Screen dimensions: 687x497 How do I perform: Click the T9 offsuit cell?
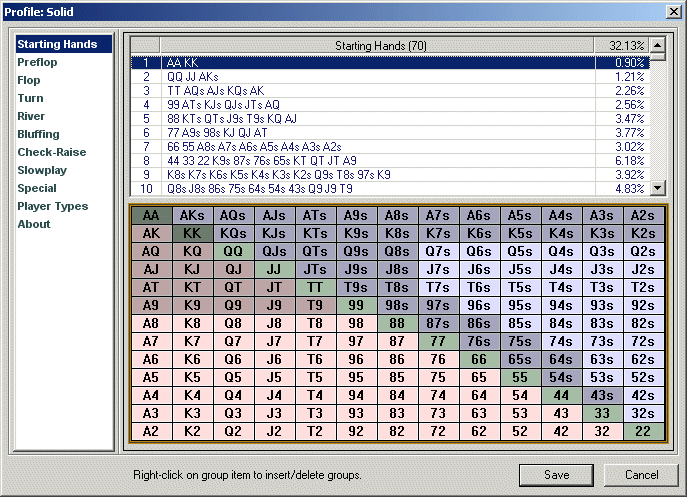coord(315,305)
